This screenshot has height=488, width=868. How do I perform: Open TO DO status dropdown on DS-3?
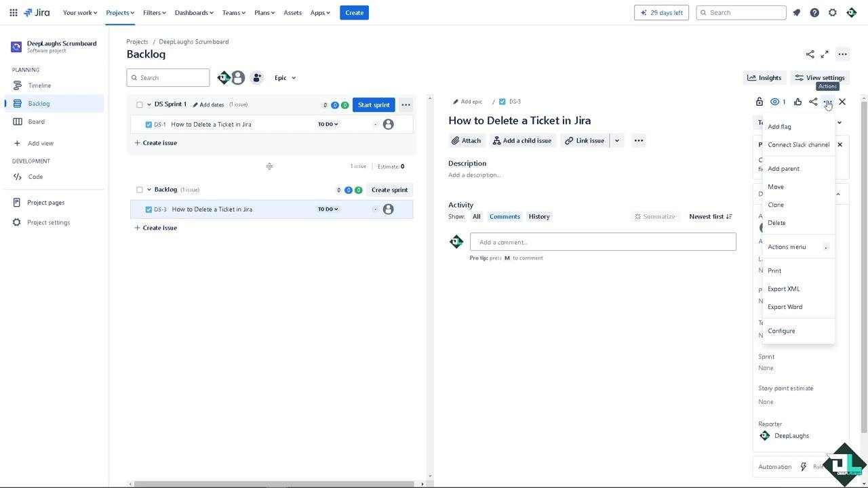[x=328, y=209]
